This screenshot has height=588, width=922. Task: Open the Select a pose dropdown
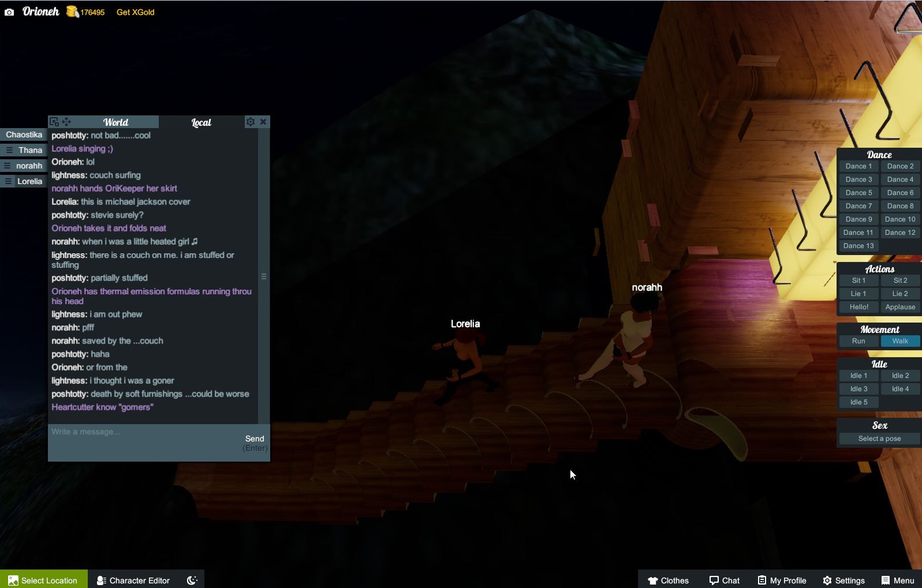(x=879, y=439)
